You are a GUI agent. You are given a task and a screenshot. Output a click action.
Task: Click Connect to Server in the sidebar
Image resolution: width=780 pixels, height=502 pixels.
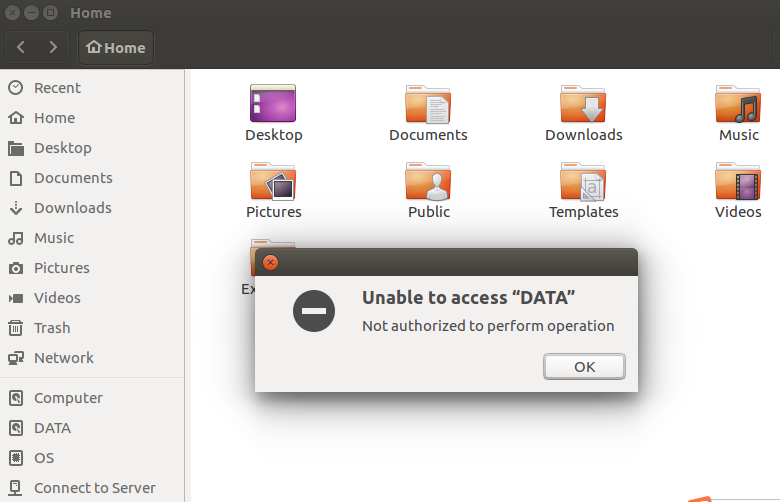tap(94, 488)
